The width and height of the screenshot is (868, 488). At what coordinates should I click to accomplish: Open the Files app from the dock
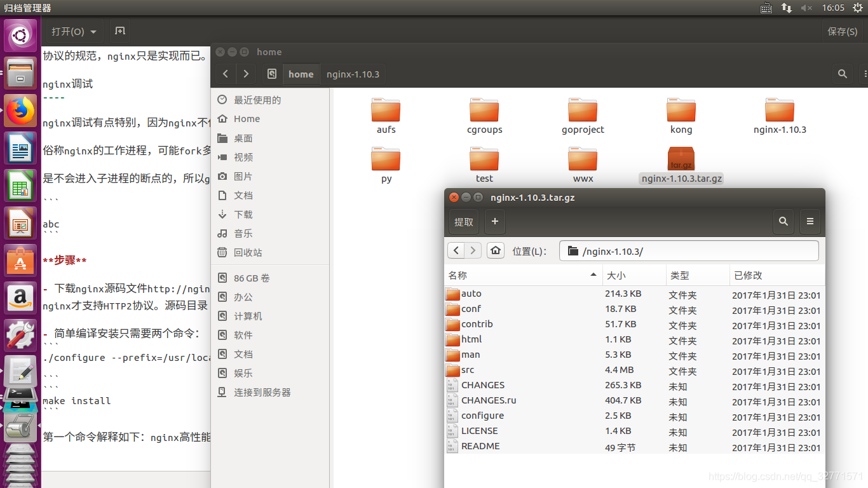click(20, 73)
